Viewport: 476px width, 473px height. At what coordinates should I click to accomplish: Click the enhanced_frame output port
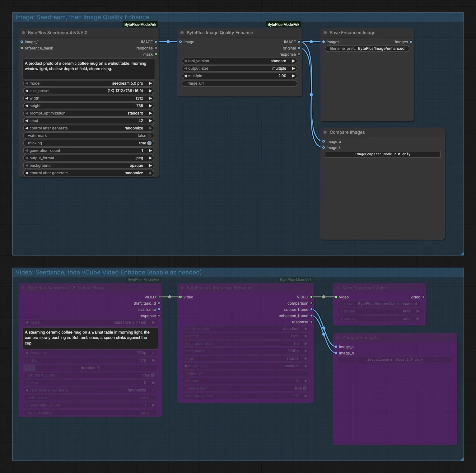click(311, 316)
